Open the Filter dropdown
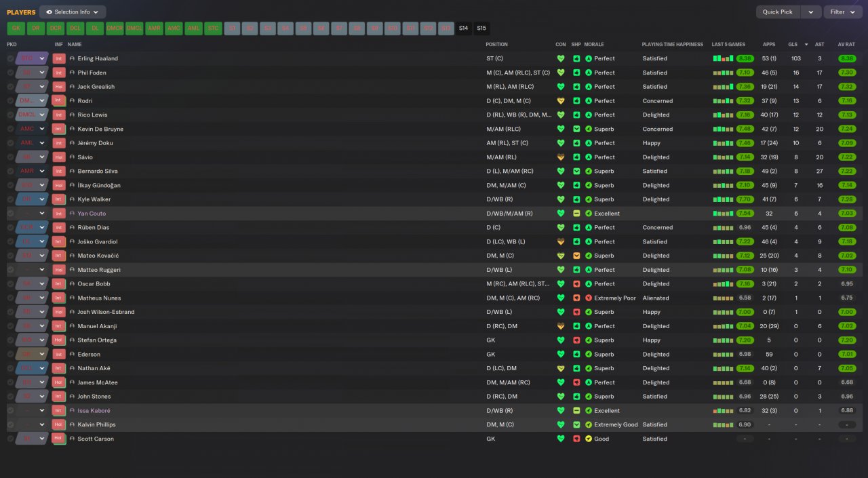The image size is (868, 478). tap(842, 12)
